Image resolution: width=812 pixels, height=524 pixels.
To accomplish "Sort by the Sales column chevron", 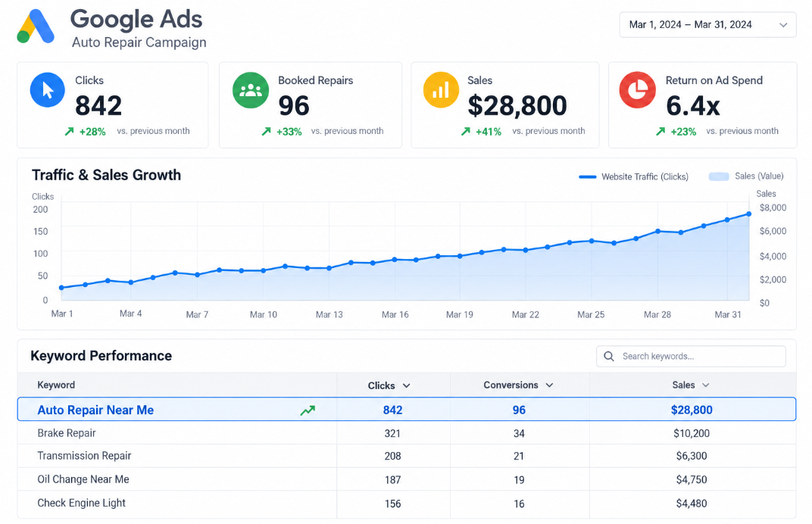I will (x=705, y=385).
